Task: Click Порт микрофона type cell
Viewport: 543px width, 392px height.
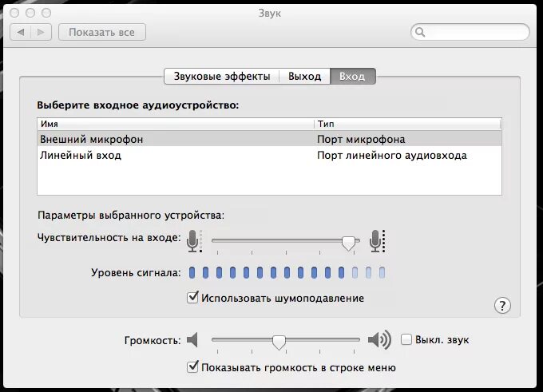Action: [x=361, y=139]
